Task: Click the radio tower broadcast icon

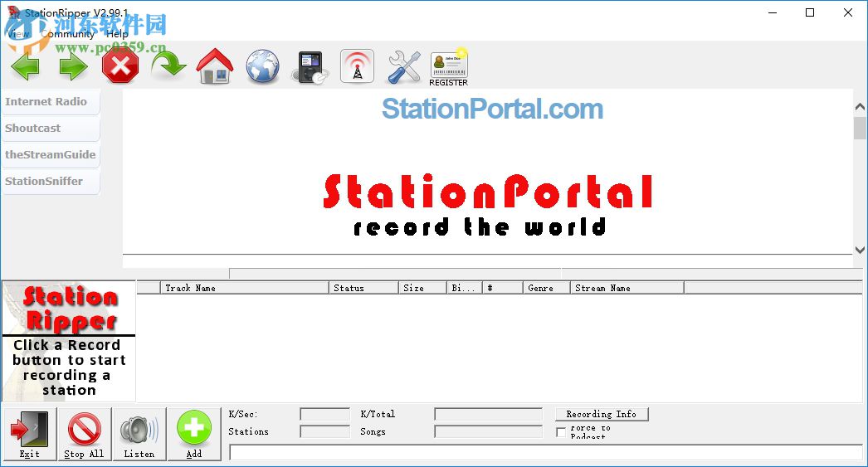Action: 357,66
